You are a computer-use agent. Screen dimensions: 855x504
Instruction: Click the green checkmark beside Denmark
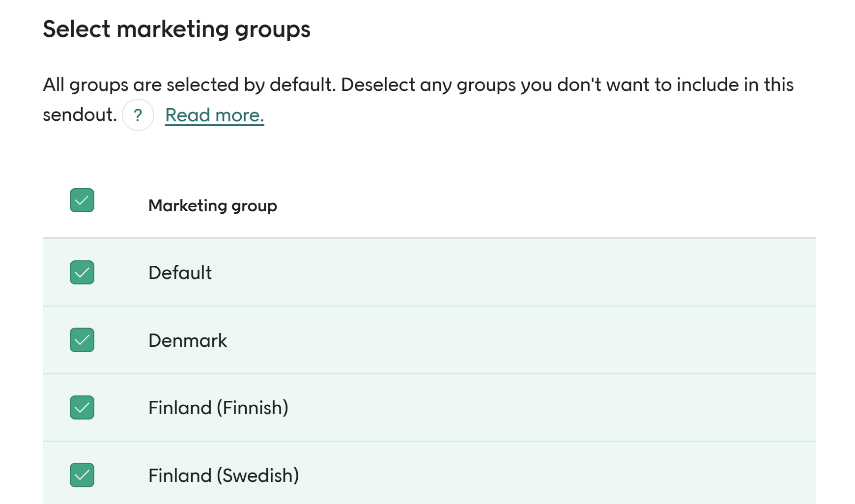(x=82, y=340)
